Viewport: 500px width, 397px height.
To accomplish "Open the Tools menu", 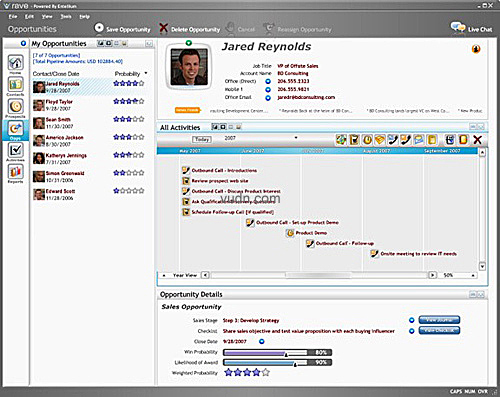I will (66, 16).
